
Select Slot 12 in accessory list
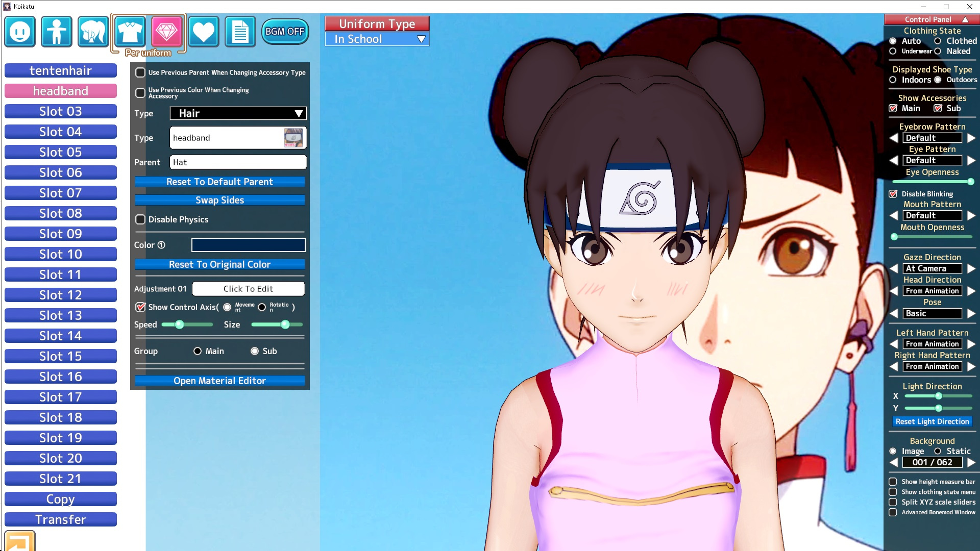click(x=61, y=295)
